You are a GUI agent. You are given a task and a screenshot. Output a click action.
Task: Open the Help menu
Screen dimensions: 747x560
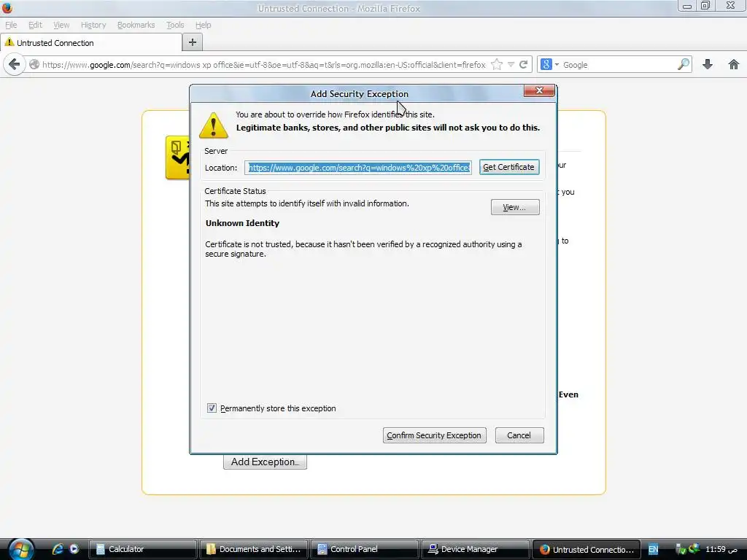[203, 25]
